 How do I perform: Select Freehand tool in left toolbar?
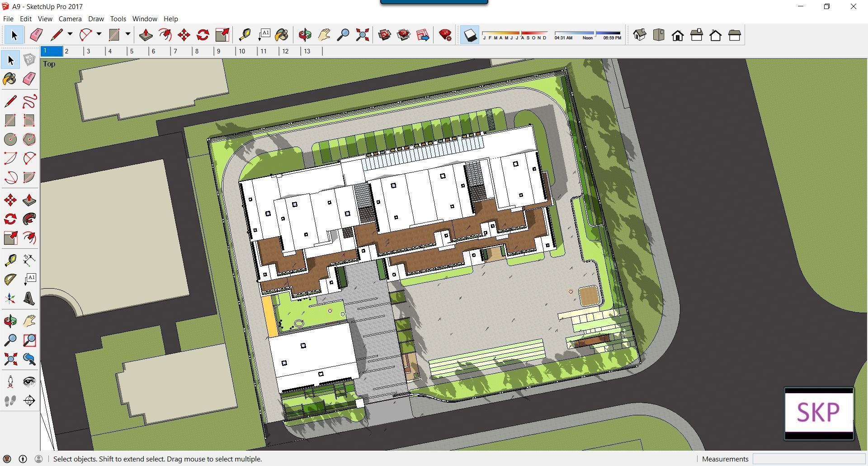click(29, 101)
